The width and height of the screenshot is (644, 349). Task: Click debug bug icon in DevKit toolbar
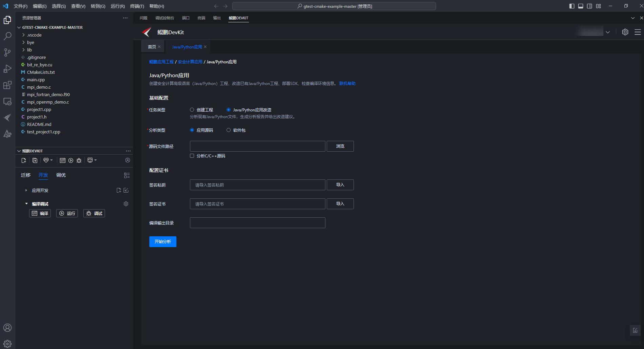coord(79,160)
